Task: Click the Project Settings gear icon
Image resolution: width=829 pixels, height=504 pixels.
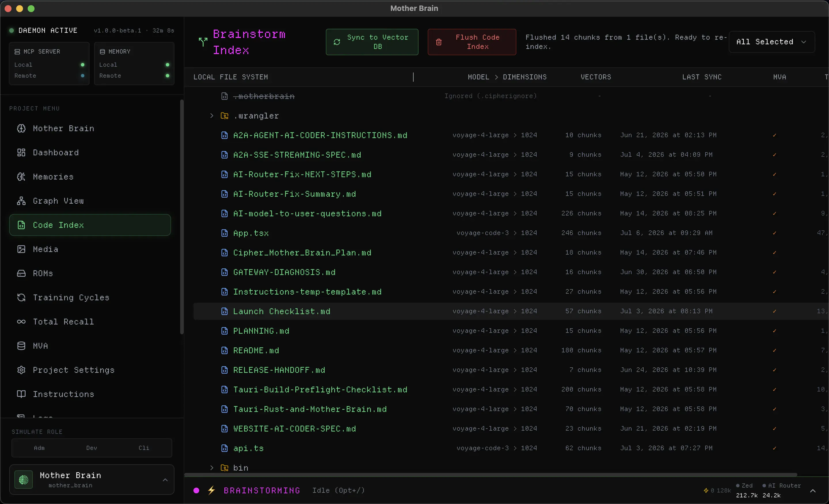Action: pos(21,370)
